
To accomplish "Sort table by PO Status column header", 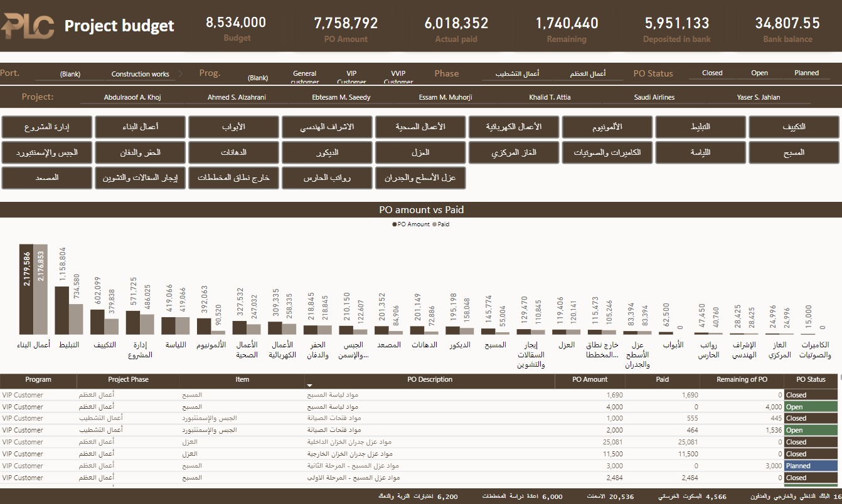I will [x=811, y=379].
